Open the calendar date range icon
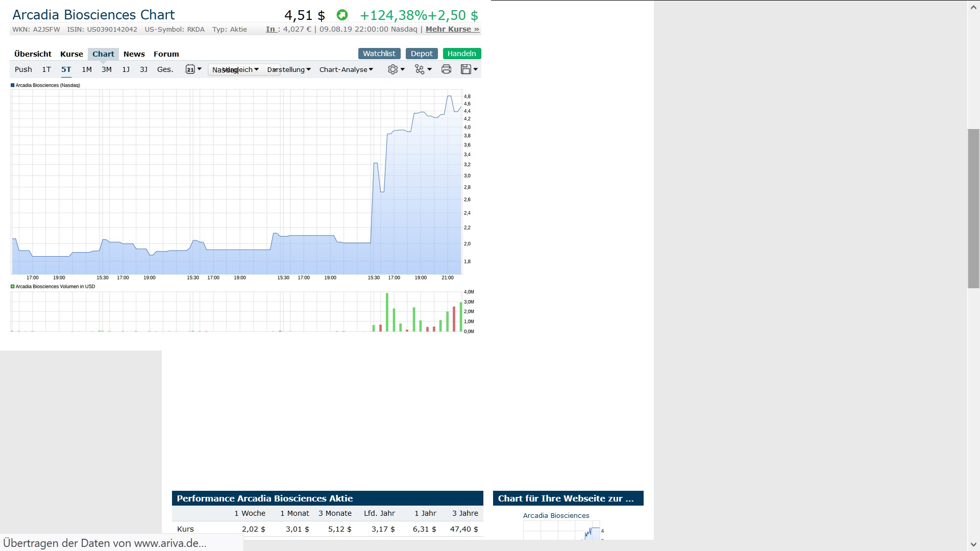The image size is (980, 551). tap(191, 69)
